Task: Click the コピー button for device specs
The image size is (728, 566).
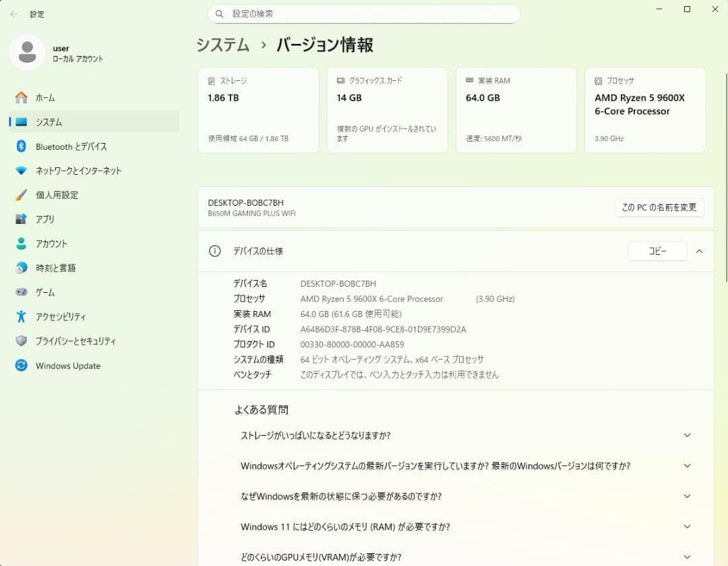Action: click(x=657, y=250)
